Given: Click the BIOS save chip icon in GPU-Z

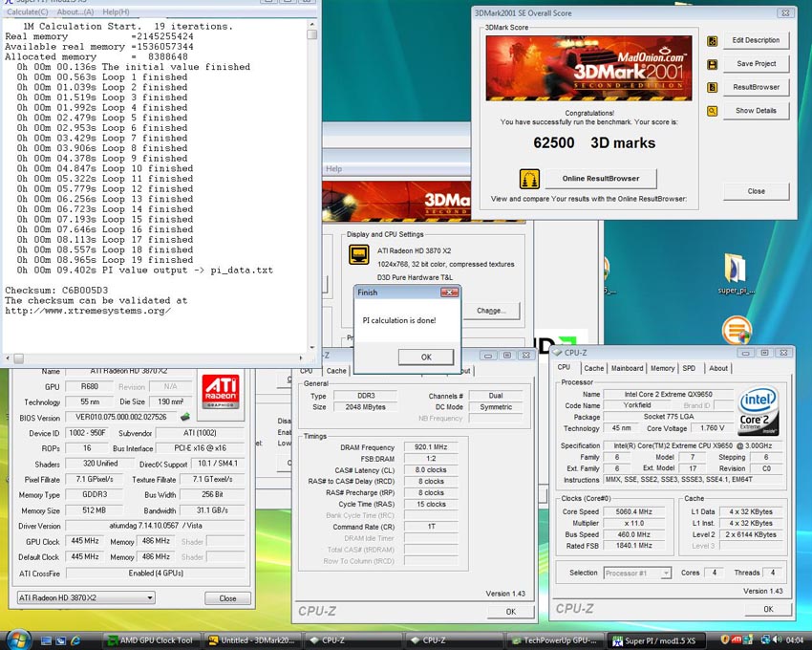Looking at the screenshot, I should click(x=185, y=416).
